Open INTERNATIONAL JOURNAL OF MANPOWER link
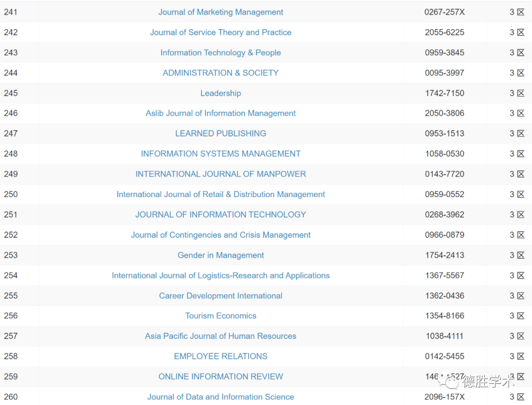This screenshot has height=405, width=532. 221,174
